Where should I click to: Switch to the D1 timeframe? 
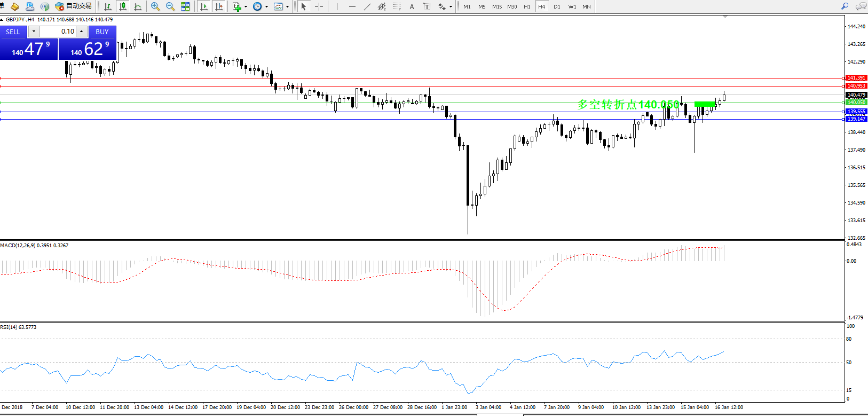tap(557, 6)
